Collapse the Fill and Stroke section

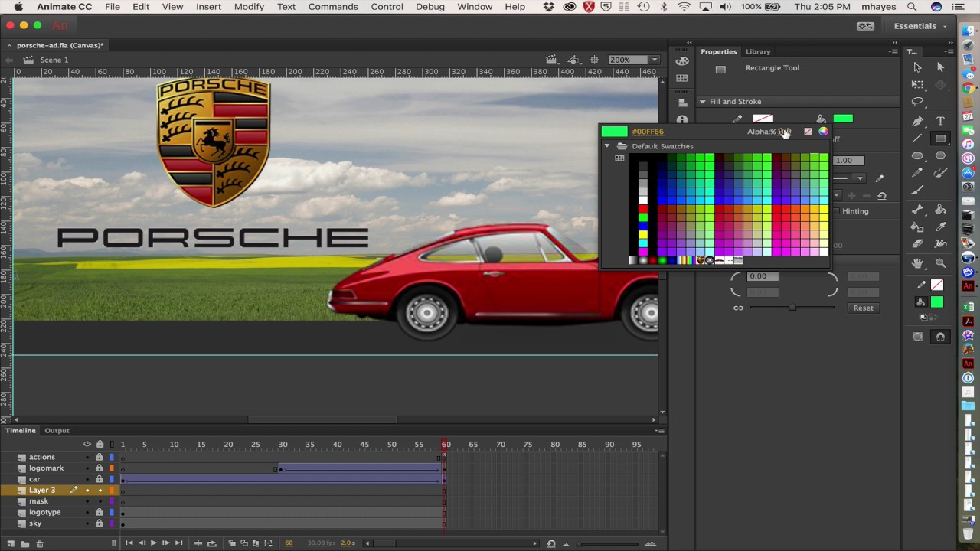click(702, 102)
